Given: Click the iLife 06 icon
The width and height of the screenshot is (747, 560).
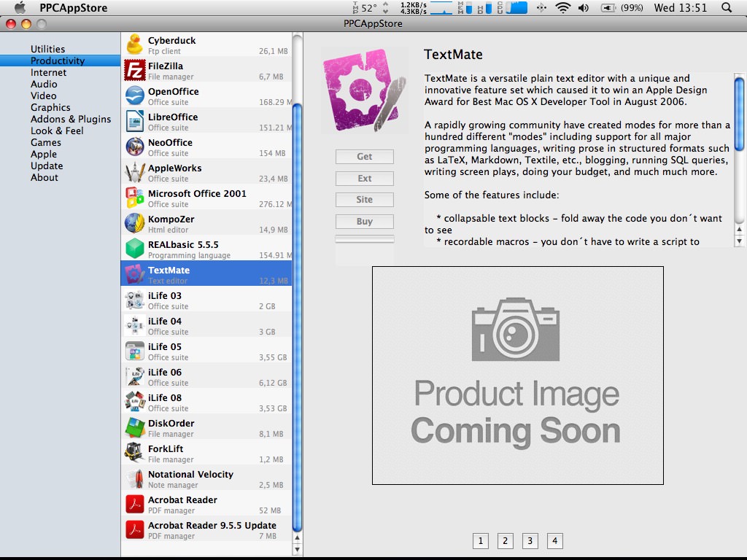Looking at the screenshot, I should [135, 376].
